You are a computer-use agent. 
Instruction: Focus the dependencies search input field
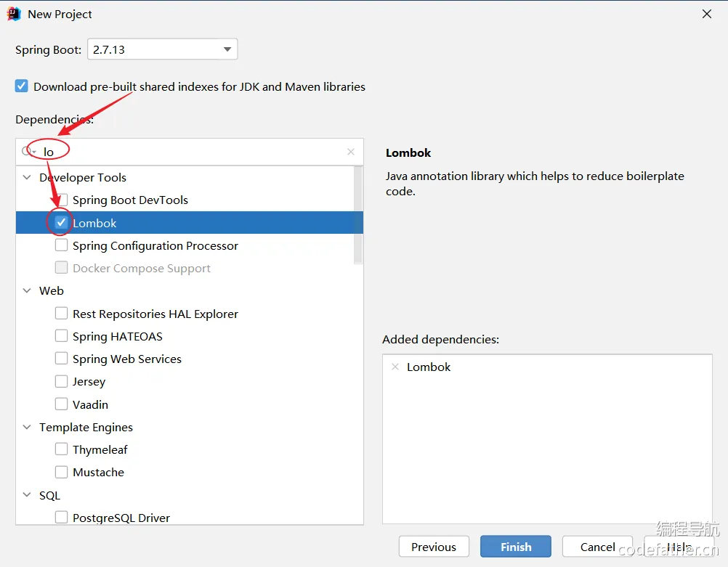click(190, 152)
